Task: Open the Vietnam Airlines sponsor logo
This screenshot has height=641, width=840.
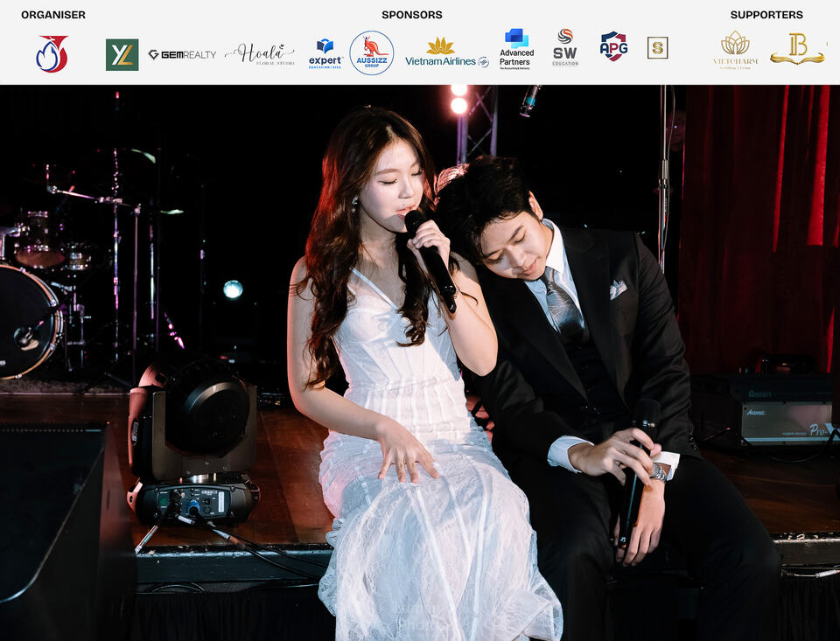Action: [x=447, y=52]
